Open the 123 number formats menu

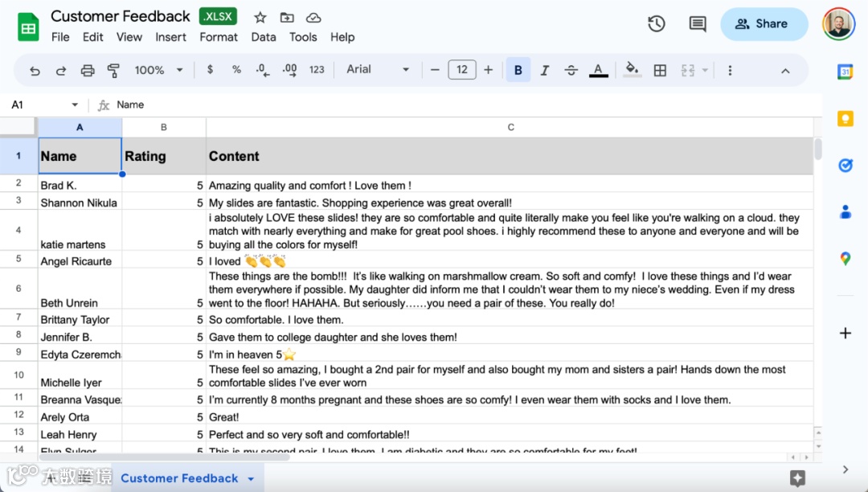point(317,70)
